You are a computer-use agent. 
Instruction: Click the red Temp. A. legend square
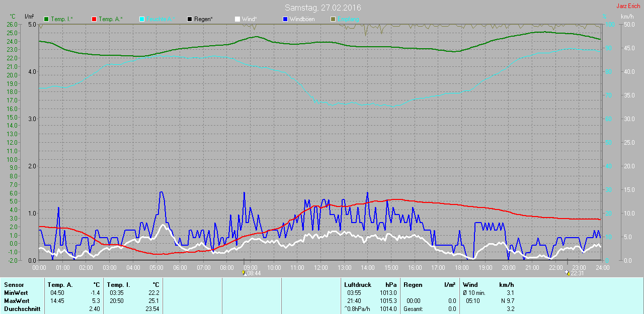(x=94, y=19)
